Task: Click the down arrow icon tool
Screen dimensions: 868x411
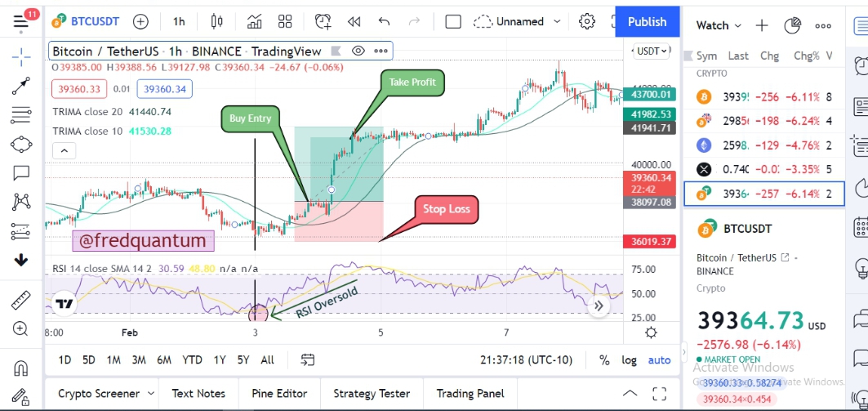Action: (21, 260)
